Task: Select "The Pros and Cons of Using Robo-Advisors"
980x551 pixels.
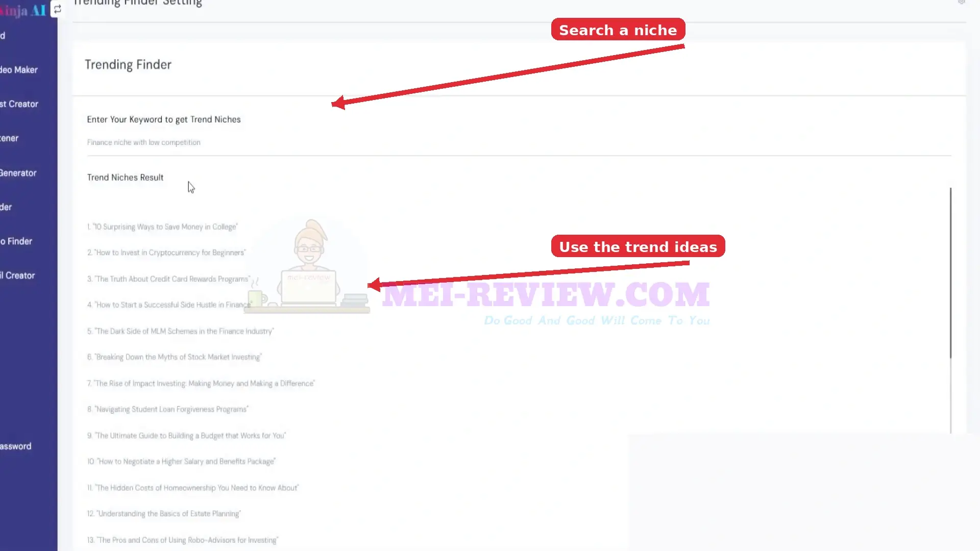Action: coord(183,540)
